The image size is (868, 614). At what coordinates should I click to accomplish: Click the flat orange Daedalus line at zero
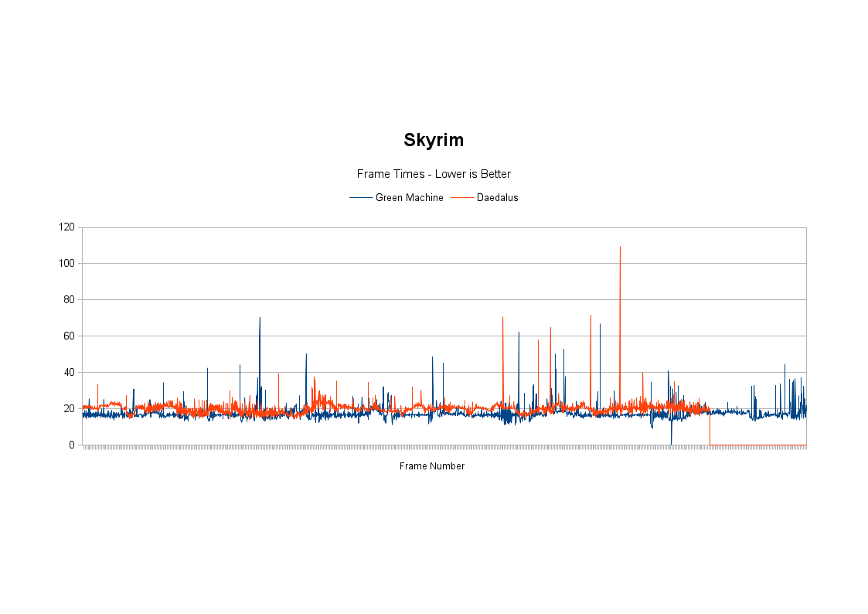(757, 445)
